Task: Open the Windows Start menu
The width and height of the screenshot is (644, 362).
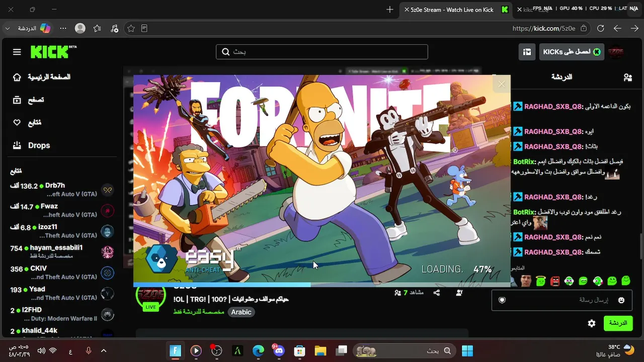Action: click(467, 351)
